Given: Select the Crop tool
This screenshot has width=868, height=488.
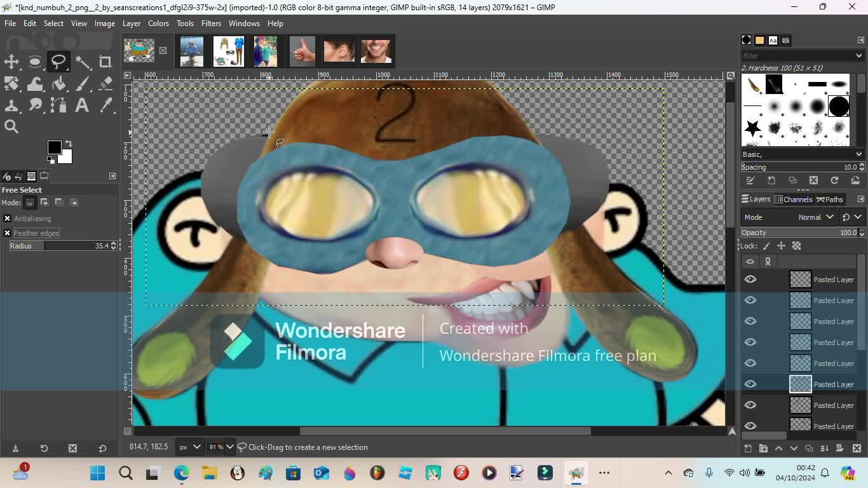Looking at the screenshot, I should (105, 62).
